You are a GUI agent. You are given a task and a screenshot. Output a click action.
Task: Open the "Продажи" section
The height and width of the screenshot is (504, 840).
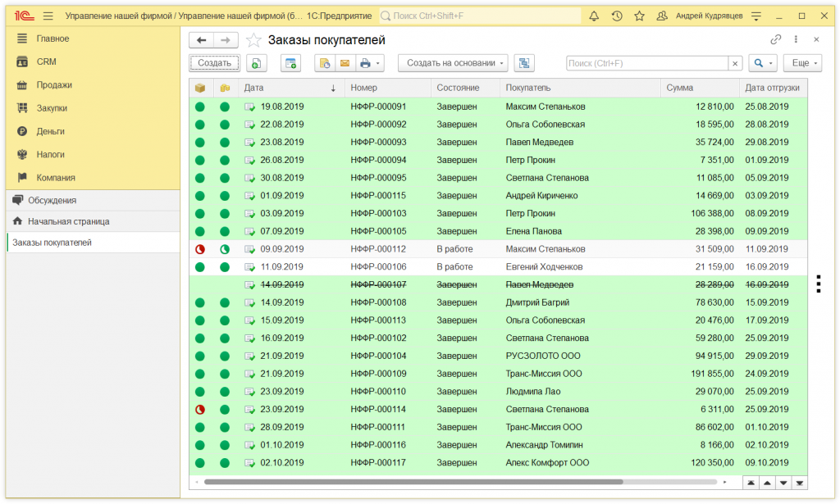54,84
